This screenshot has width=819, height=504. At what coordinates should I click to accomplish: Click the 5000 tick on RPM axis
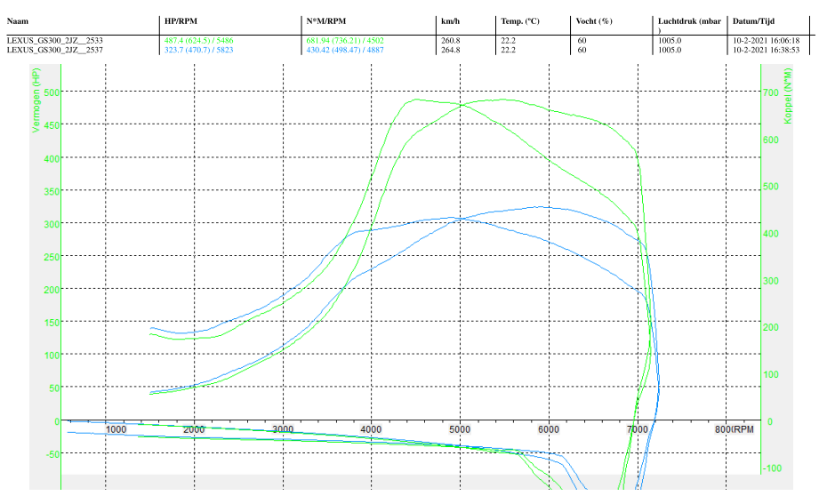click(459, 429)
